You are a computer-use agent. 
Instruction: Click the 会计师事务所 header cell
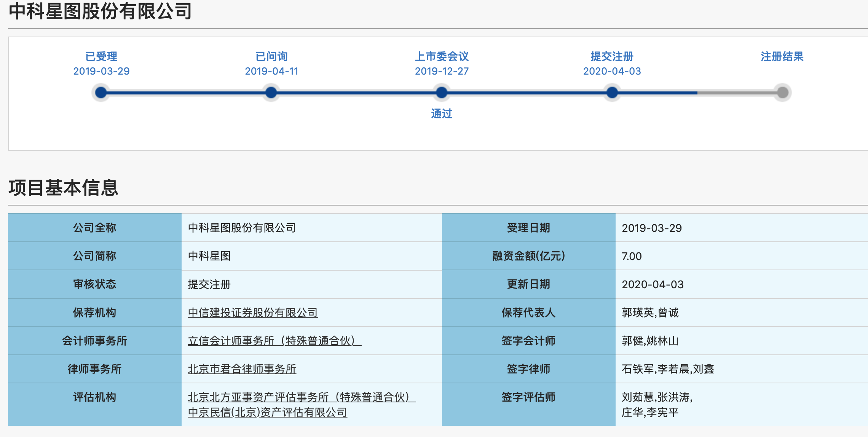point(95,341)
